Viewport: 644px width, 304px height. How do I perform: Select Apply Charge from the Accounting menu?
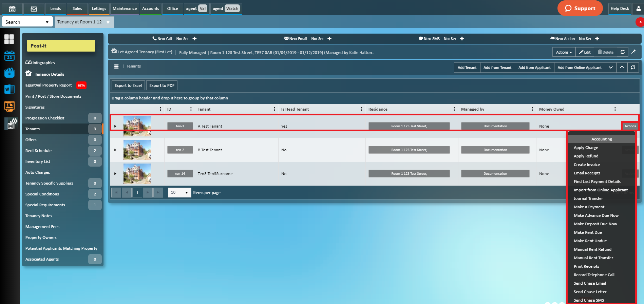tap(586, 148)
